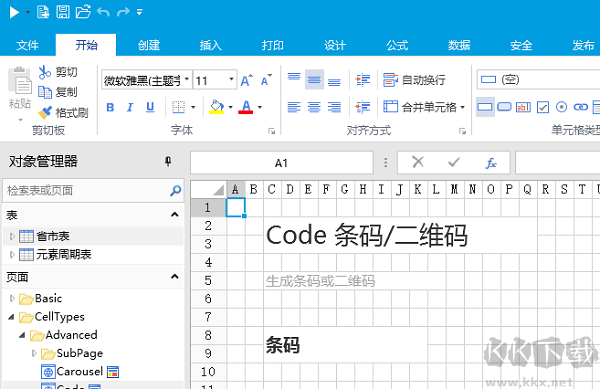
Task: Click increase font size icon
Action: click(246, 80)
